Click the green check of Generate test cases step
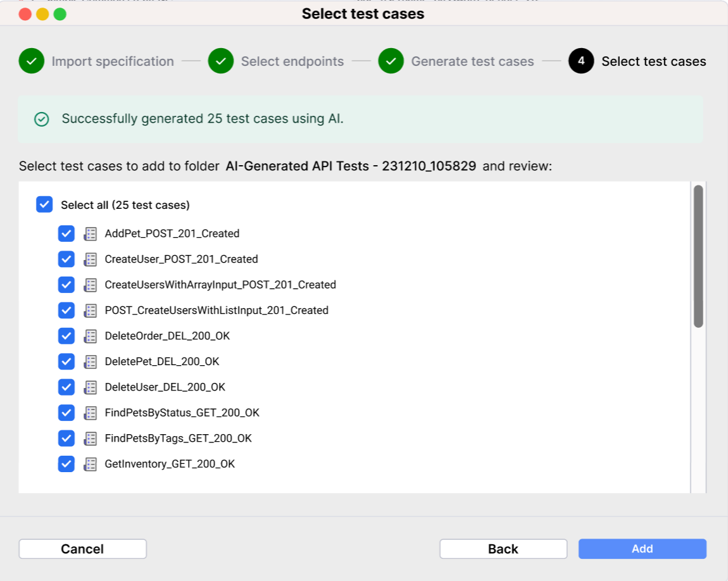Image resolution: width=728 pixels, height=581 pixels. click(x=391, y=61)
